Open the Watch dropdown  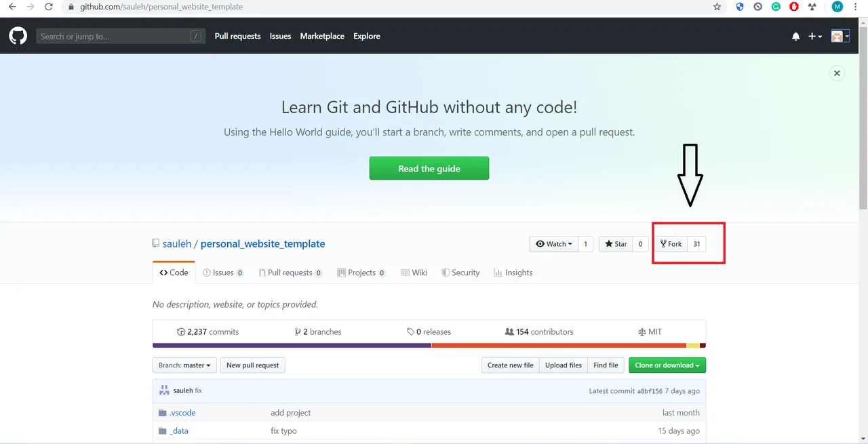[x=553, y=244]
